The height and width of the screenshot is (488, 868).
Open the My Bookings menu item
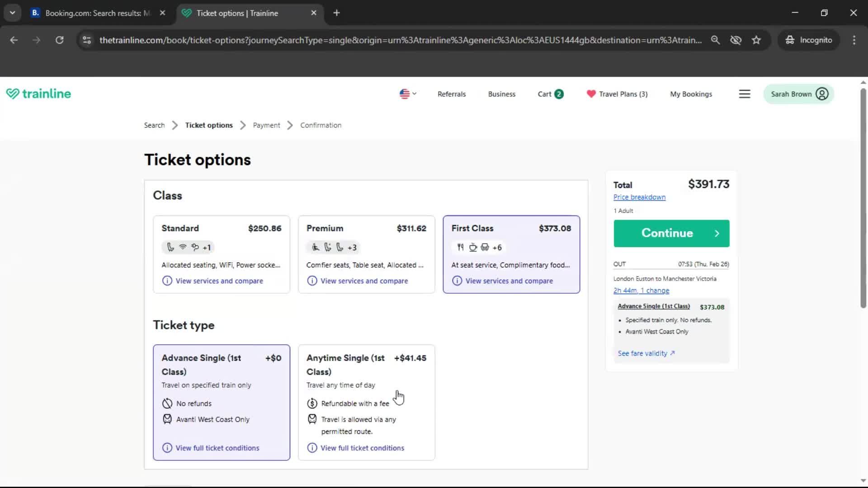pos(691,94)
